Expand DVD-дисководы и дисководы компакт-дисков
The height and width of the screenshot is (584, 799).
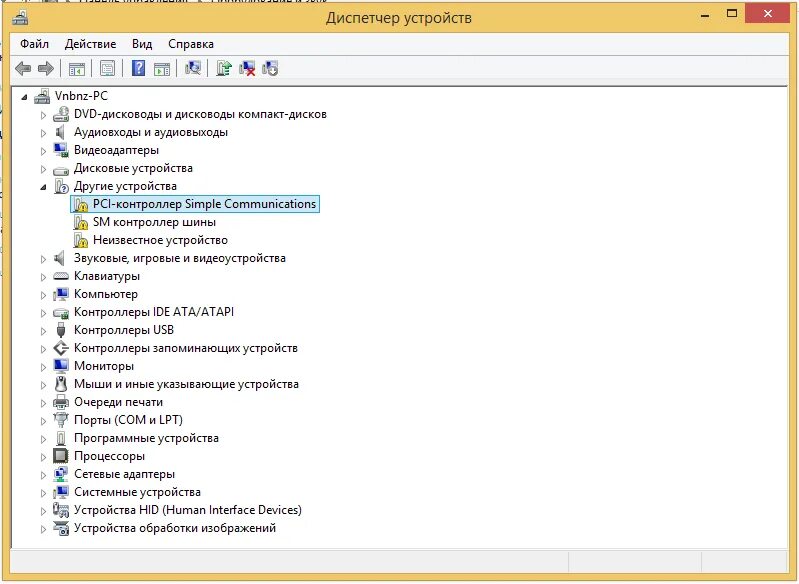43,115
